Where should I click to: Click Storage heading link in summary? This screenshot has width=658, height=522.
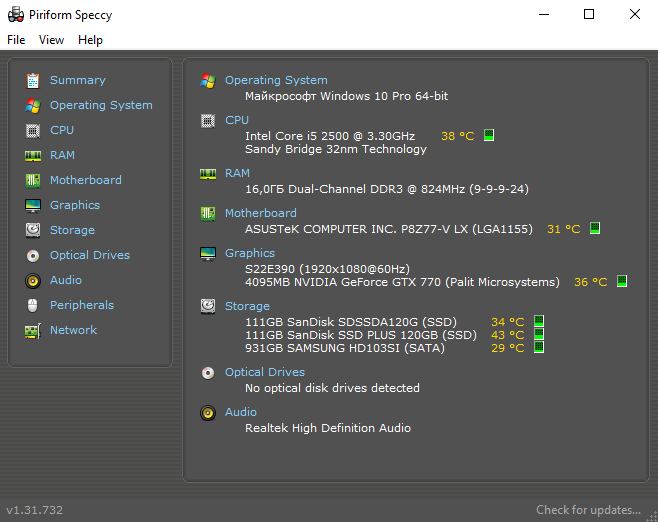[247, 306]
